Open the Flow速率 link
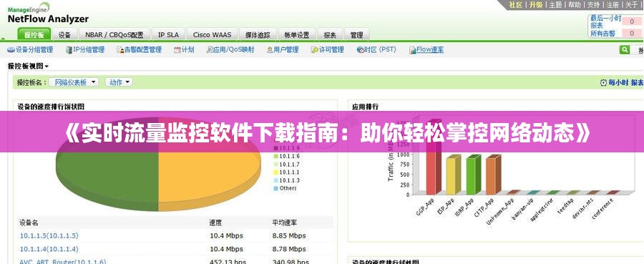The image size is (644, 264). click(x=430, y=49)
